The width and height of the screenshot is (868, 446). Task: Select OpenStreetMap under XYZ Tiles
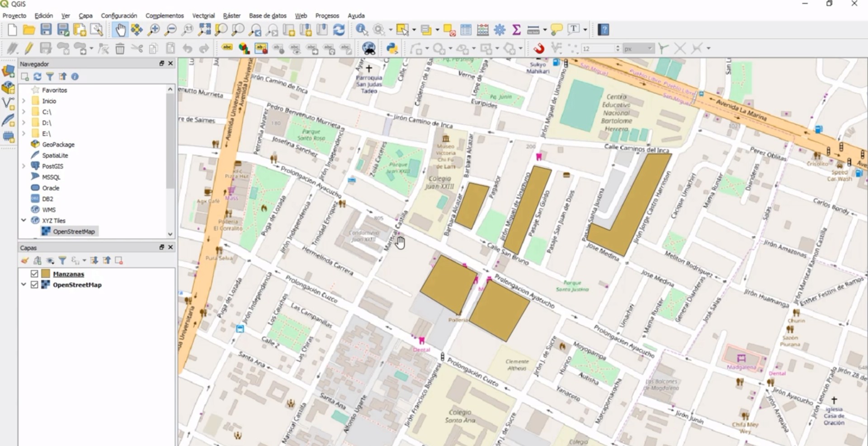pyautogui.click(x=74, y=232)
